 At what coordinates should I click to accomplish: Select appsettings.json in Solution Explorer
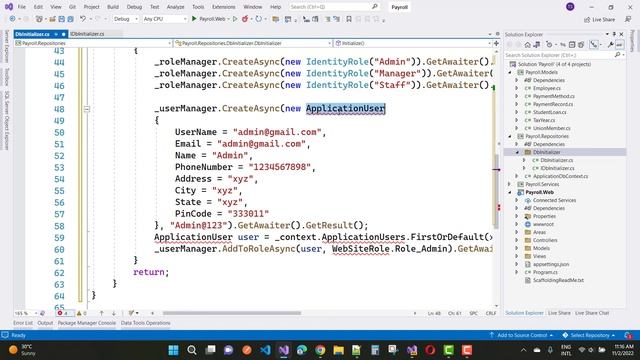click(551, 264)
